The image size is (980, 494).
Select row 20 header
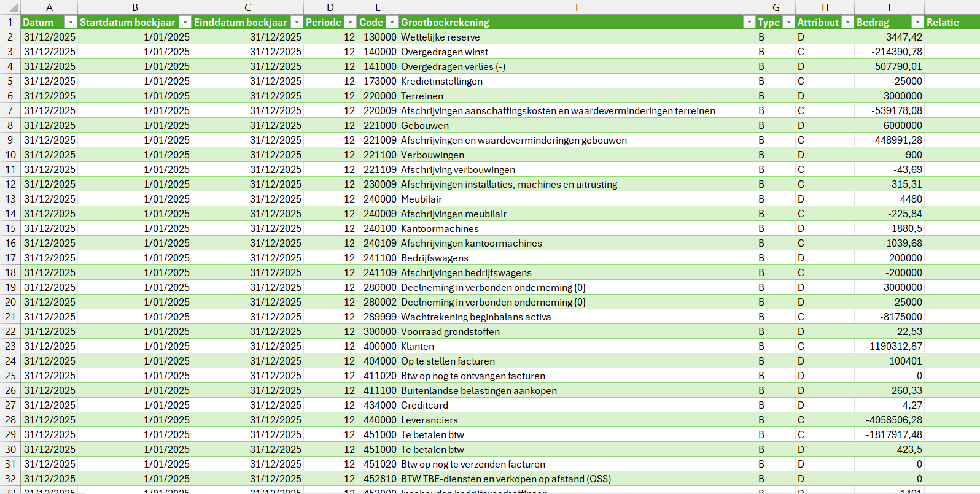point(10,302)
